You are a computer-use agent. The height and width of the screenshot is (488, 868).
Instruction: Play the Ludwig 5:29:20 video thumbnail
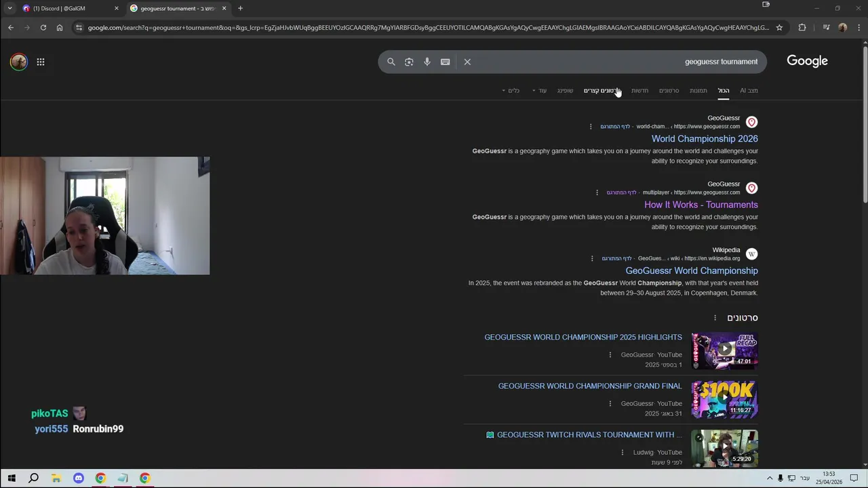pyautogui.click(x=725, y=449)
